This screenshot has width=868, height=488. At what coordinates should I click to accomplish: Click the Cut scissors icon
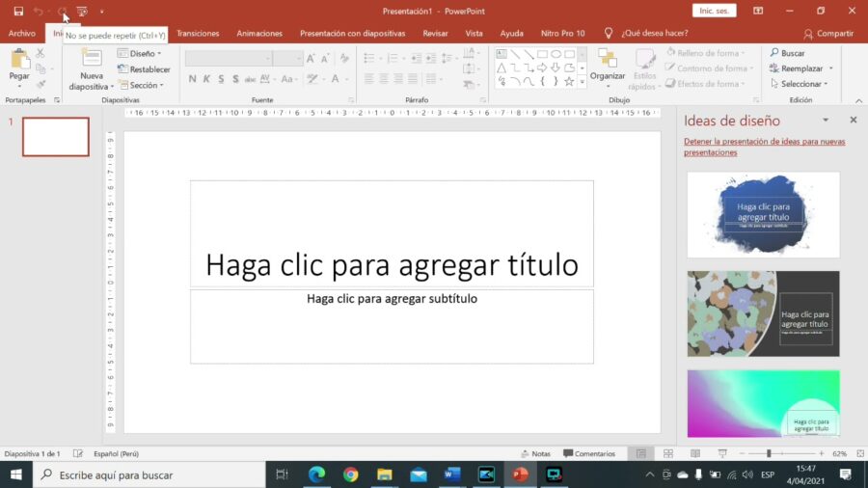click(x=40, y=53)
